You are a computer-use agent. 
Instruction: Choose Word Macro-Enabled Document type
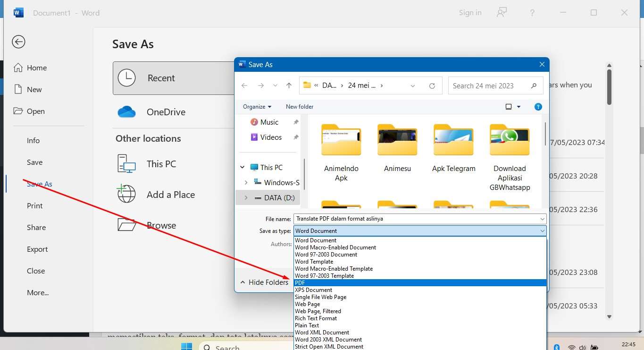pyautogui.click(x=420, y=247)
